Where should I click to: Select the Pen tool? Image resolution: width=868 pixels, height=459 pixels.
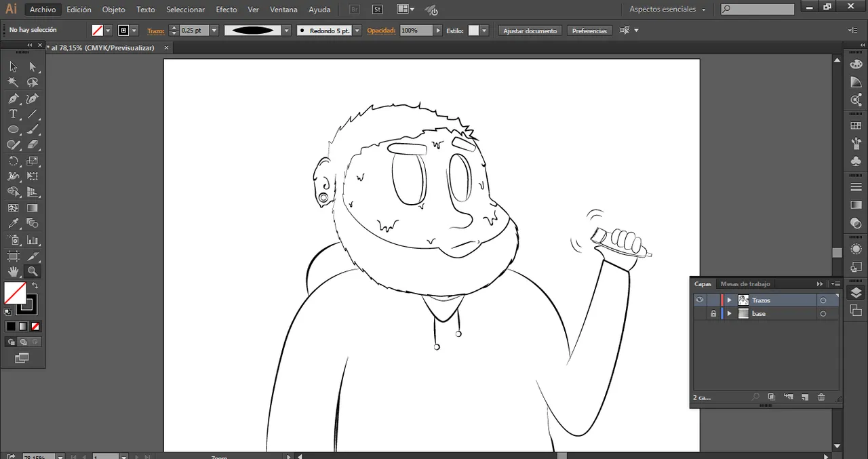coord(13,99)
